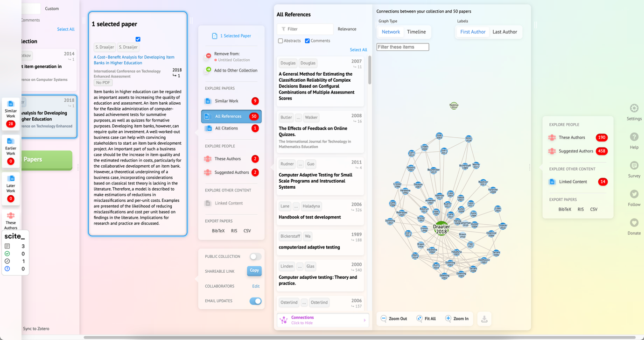Hide the Connections panel
The height and width of the screenshot is (340, 644).
coord(322,319)
